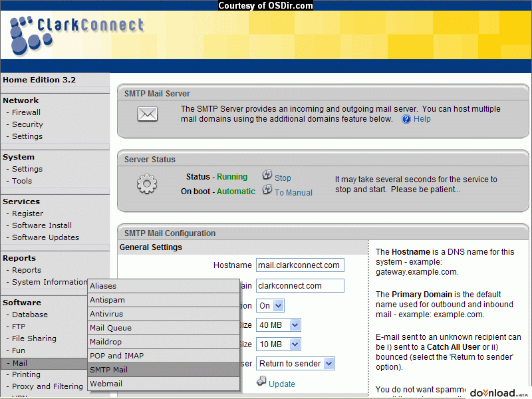The image size is (532, 399).
Task: Select Antispam in the Mail submenu
Action: point(164,300)
